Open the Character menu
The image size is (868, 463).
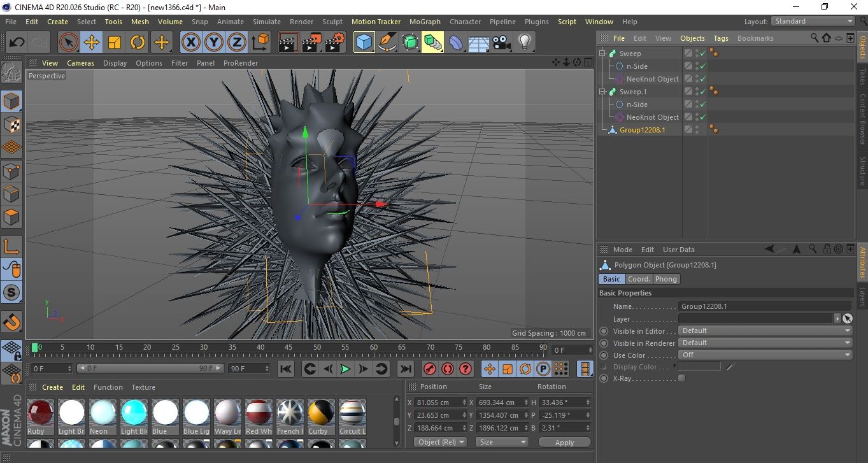(465, 22)
